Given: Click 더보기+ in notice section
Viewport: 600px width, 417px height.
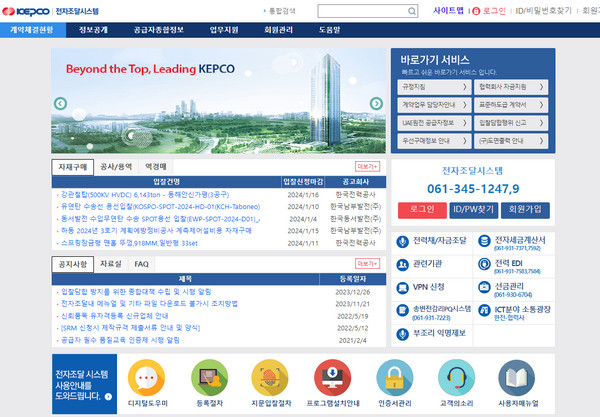Looking at the screenshot, I should pos(367,264).
